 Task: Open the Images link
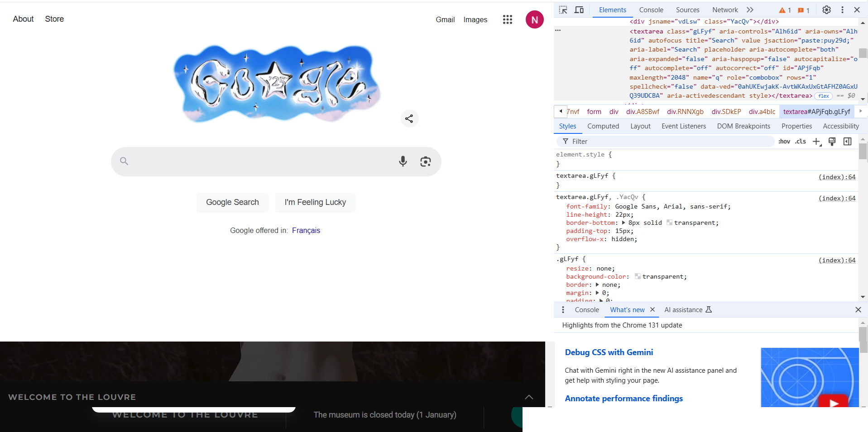(x=475, y=19)
